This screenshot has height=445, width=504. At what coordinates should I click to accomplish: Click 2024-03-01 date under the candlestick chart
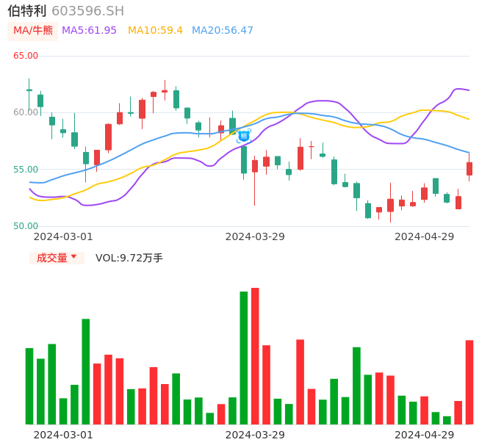click(x=63, y=236)
